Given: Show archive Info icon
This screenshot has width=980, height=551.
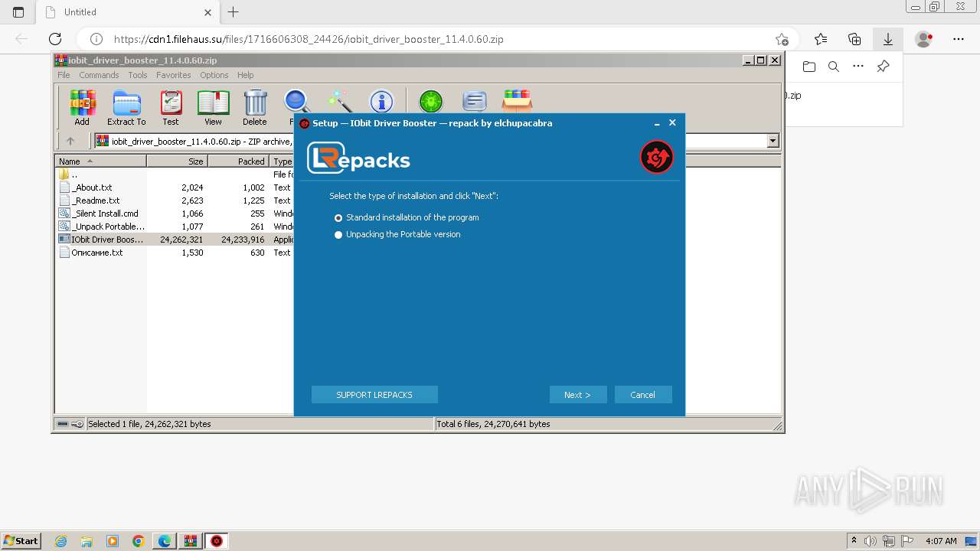Looking at the screenshot, I should (381, 102).
